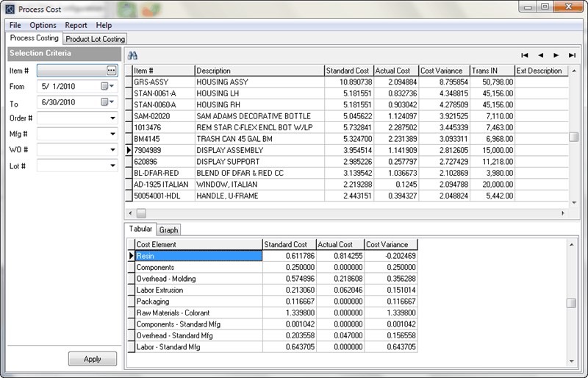
Task: Click the Item # lookup ellipsis button
Action: tap(112, 71)
